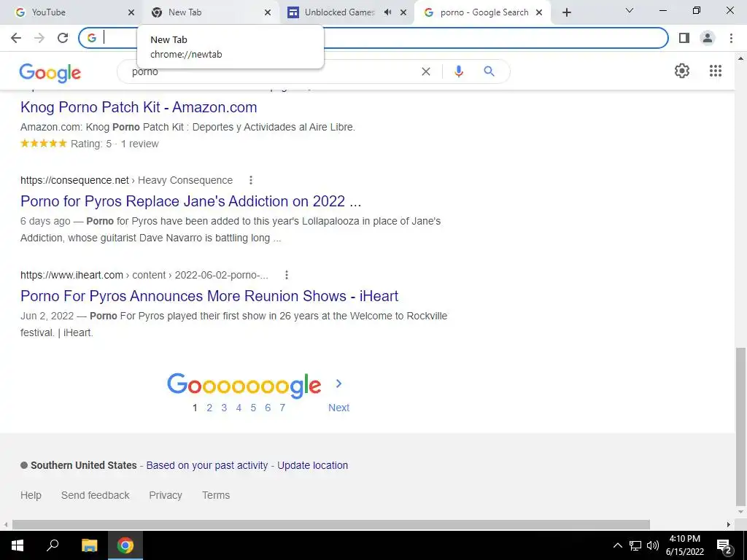Open the Pyros Replace Jane's Addiction result

pyautogui.click(x=190, y=201)
